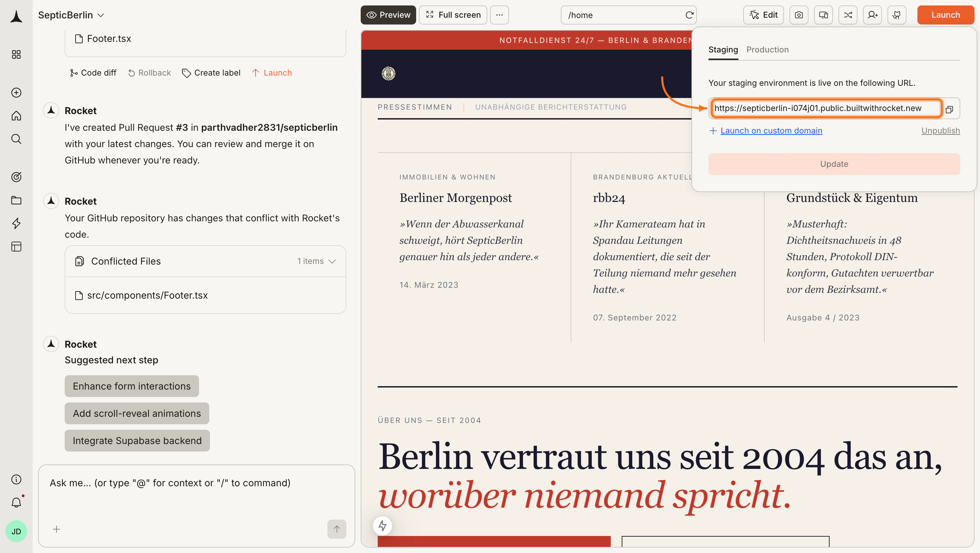Take a screenshot with the camera icon
980x553 pixels.
799,15
